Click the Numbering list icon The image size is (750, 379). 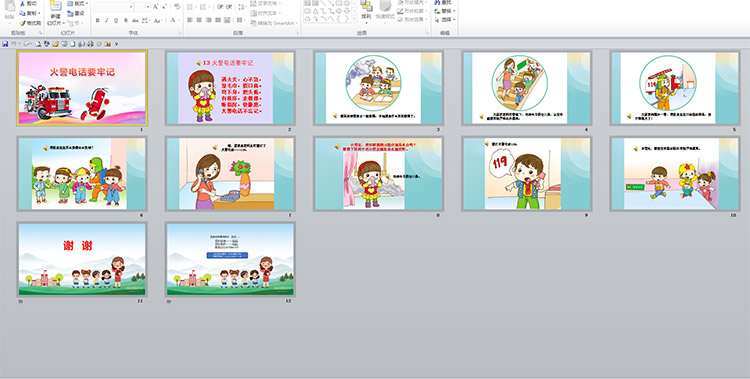pyautogui.click(x=203, y=7)
